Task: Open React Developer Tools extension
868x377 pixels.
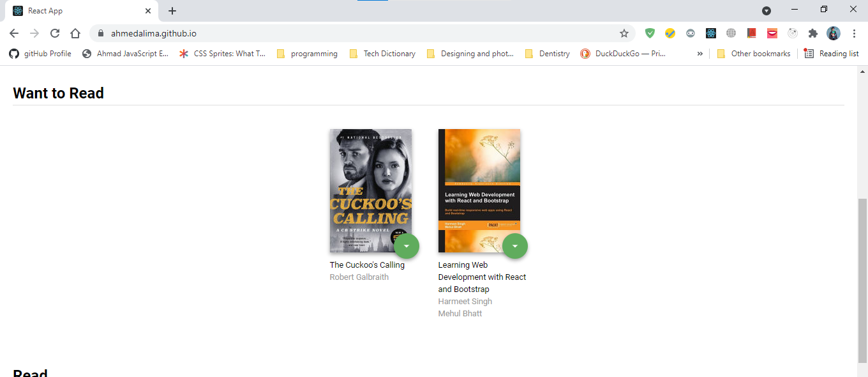Action: 711,33
